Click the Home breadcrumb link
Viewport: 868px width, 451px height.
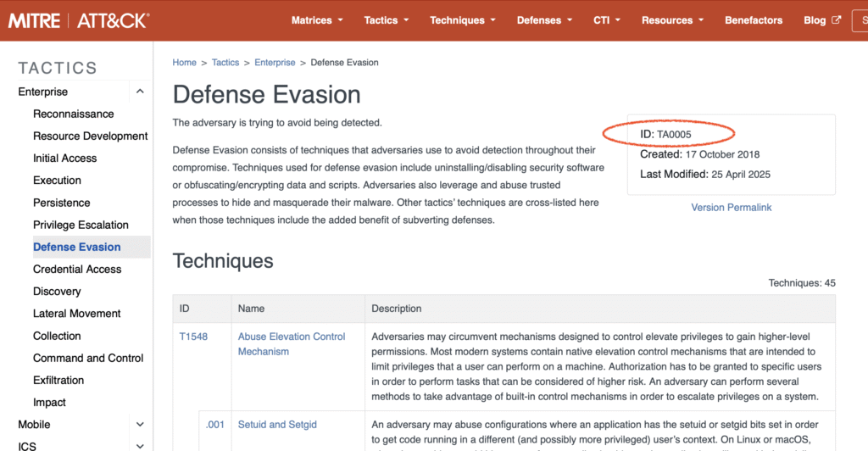[184, 63]
